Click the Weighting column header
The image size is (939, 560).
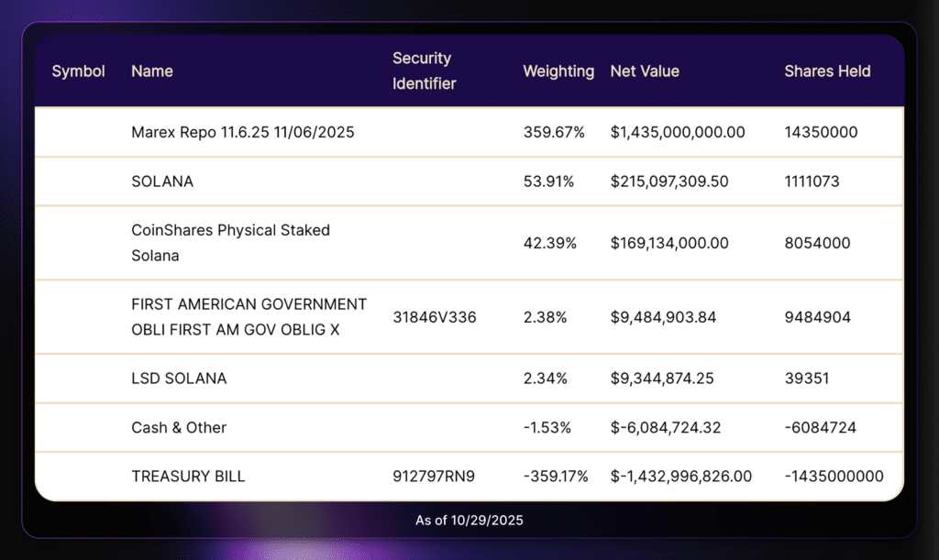pos(558,71)
